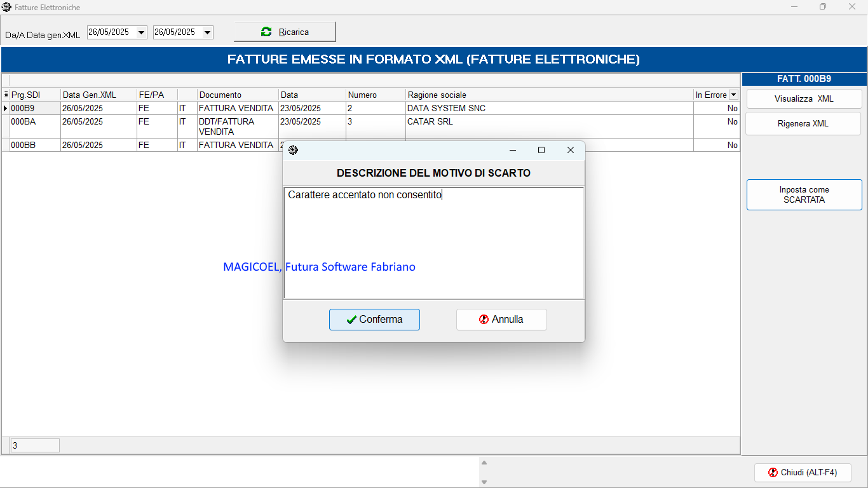
Task: Click the Documento column header
Action: click(238, 95)
